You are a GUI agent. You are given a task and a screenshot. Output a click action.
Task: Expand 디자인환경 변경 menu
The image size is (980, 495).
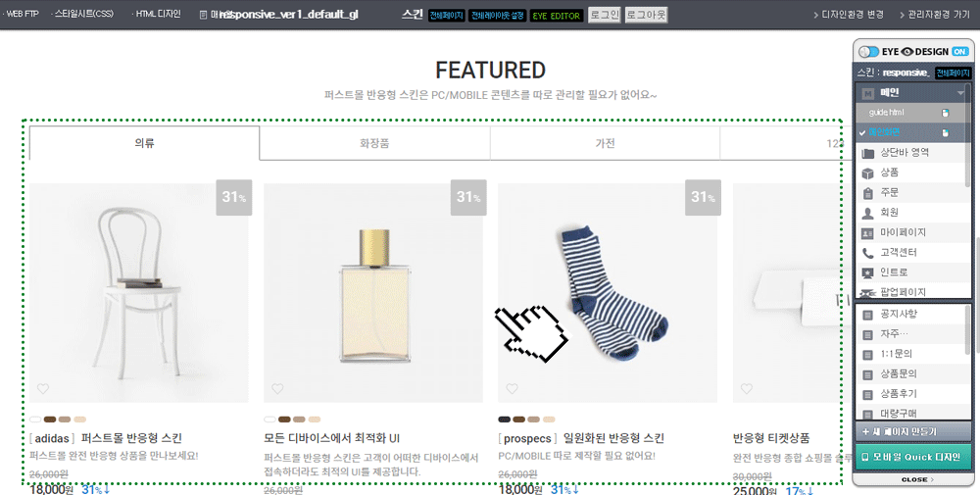click(849, 15)
